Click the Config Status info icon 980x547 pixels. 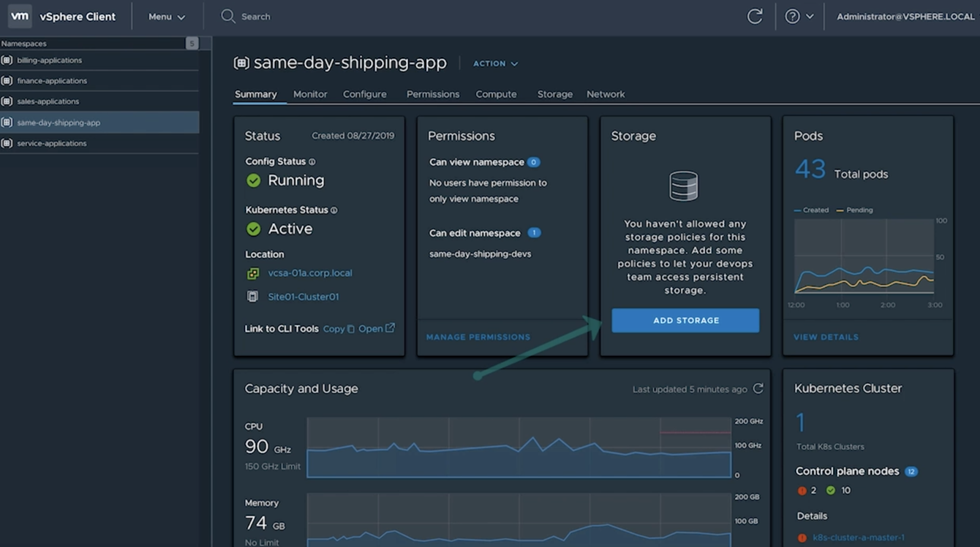coord(312,162)
